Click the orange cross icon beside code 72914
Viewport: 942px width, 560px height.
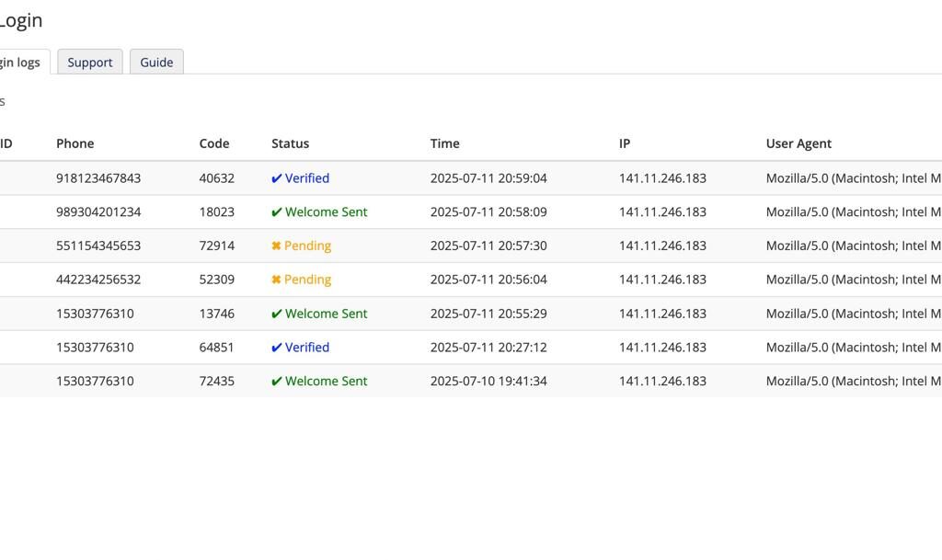click(276, 246)
